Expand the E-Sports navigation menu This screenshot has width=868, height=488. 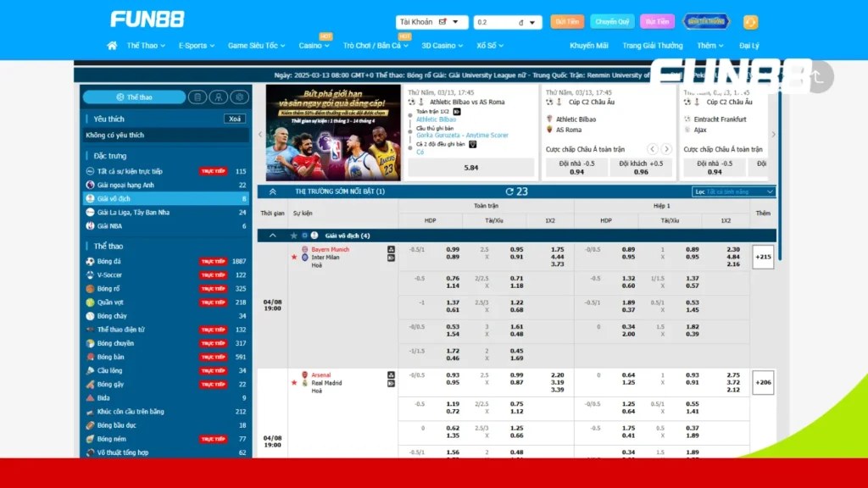click(196, 46)
